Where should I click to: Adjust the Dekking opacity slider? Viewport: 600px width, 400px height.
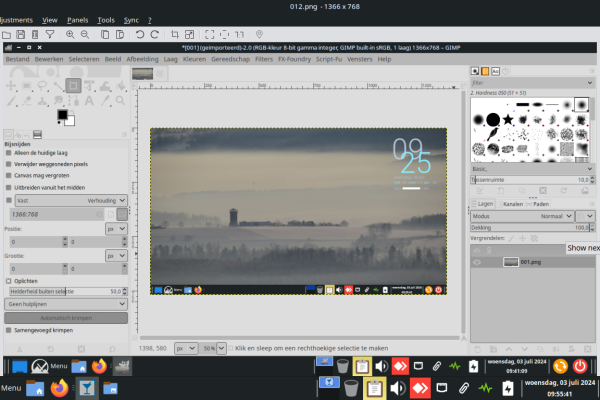click(520, 228)
